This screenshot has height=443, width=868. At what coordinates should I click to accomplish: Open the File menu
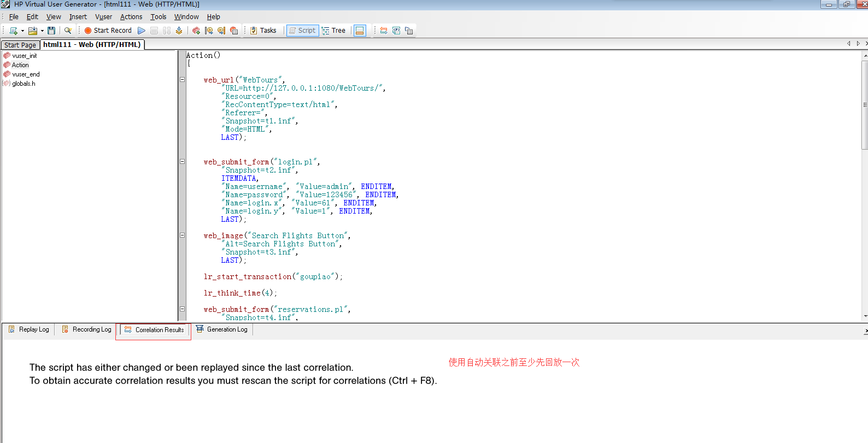14,17
